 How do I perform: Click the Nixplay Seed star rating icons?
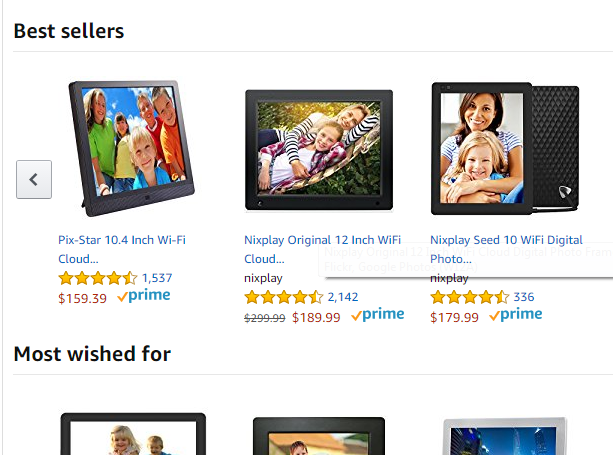[470, 297]
